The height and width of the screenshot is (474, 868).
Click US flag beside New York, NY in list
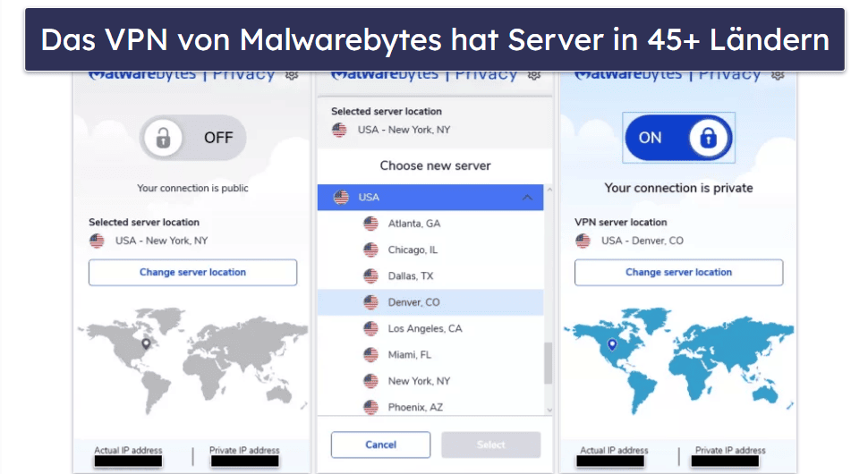point(370,381)
